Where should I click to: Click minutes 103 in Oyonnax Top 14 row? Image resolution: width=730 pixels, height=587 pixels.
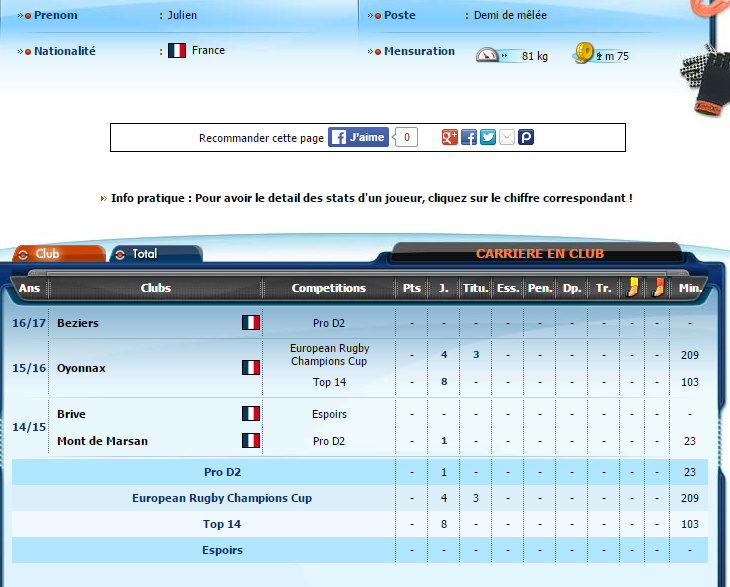click(689, 382)
